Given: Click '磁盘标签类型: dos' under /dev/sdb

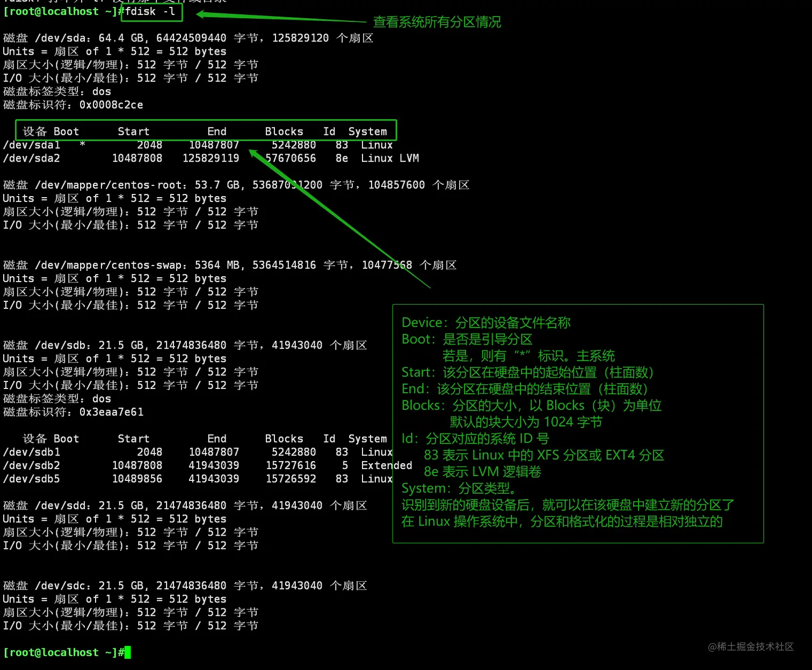Looking at the screenshot, I should click(57, 399).
